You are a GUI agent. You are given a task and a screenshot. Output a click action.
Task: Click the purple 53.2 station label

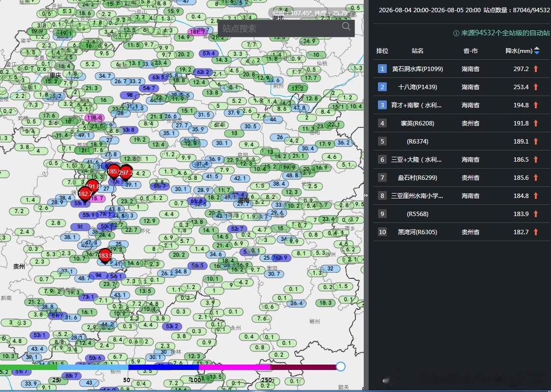pyautogui.click(x=172, y=326)
